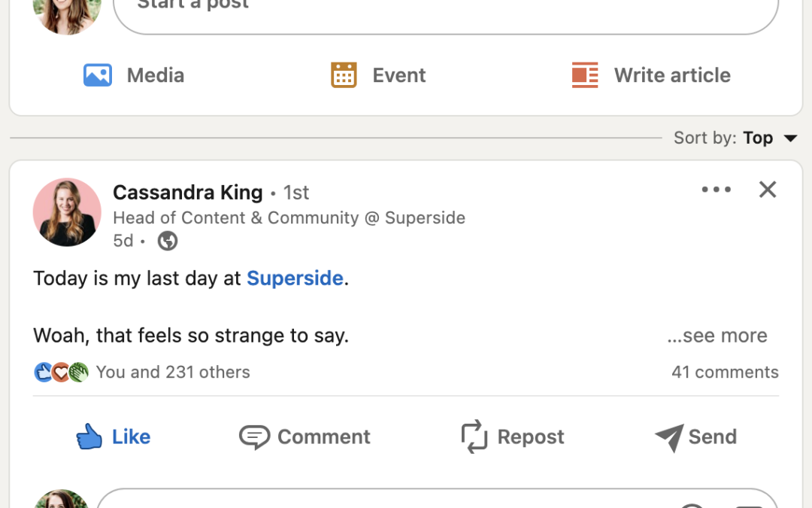View reactions from You and 231 others
The image size is (812, 508).
[x=173, y=372]
